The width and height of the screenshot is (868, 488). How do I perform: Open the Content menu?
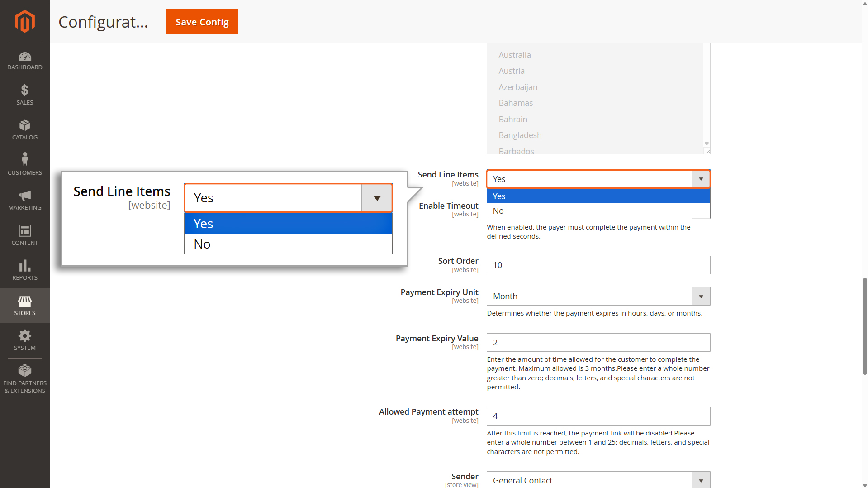tap(24, 235)
